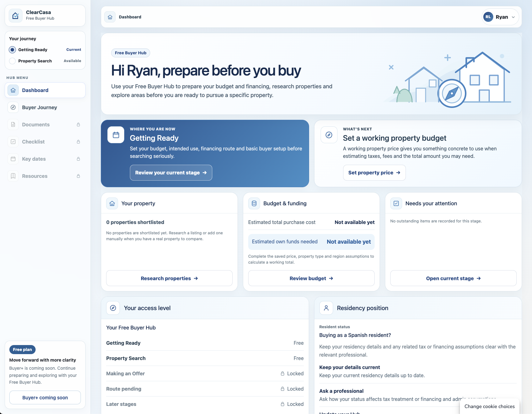Click the checkbox icon beside Needs your attention
This screenshot has height=414, width=532.
396,203
